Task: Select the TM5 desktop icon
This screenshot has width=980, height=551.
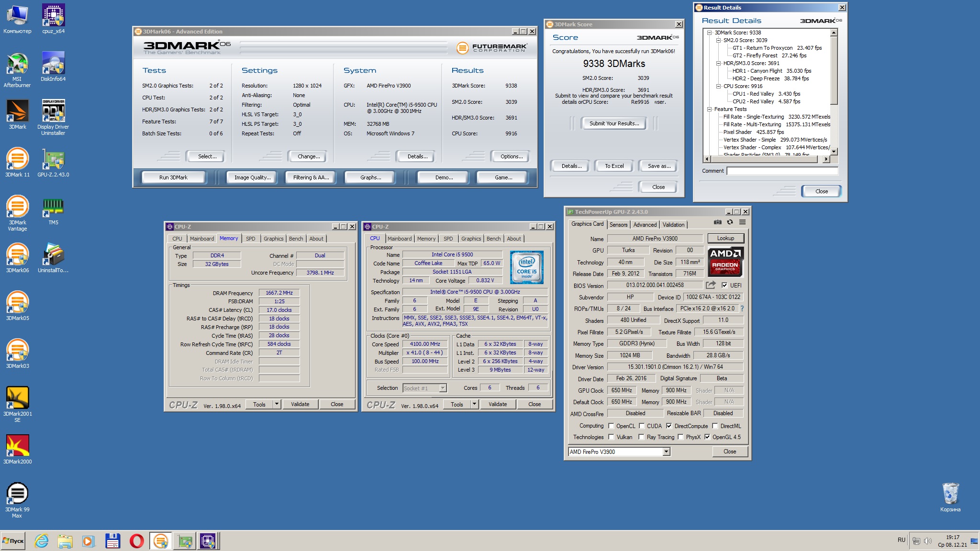Action: pos(53,210)
